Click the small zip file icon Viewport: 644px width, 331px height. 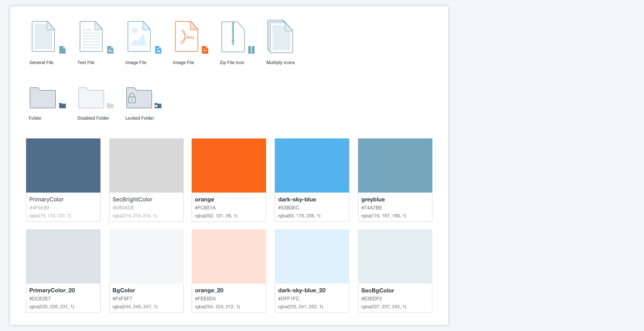252,50
